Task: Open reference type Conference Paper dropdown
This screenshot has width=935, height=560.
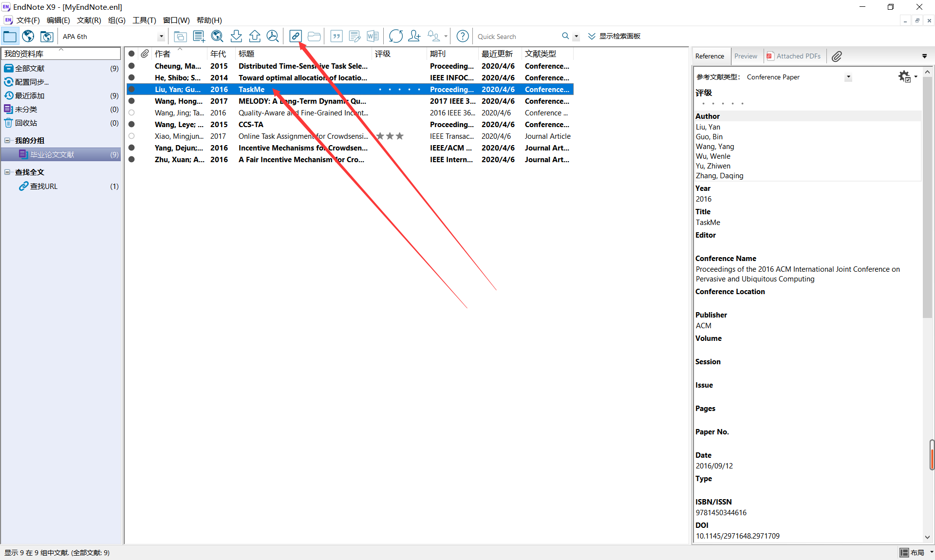Action: (x=848, y=77)
